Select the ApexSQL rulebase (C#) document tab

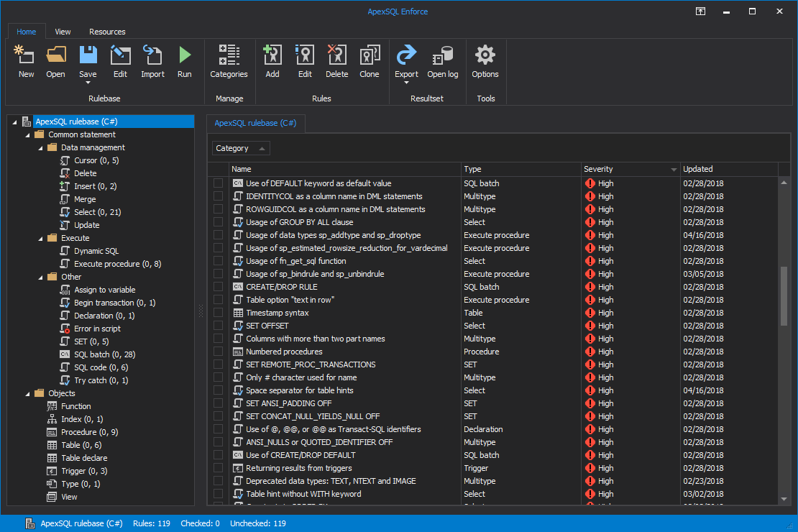point(255,123)
